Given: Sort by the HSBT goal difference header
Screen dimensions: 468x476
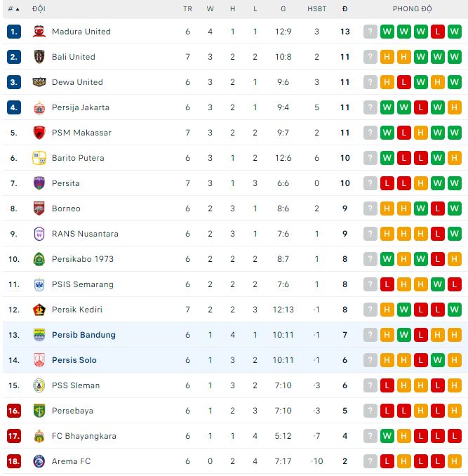Looking at the screenshot, I should coord(316,9).
